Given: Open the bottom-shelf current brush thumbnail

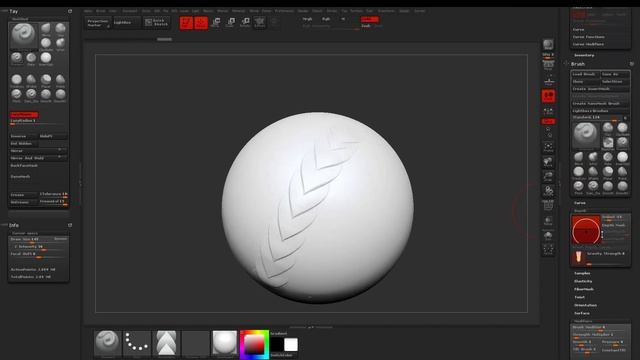Looking at the screenshot, I should coord(108,343).
